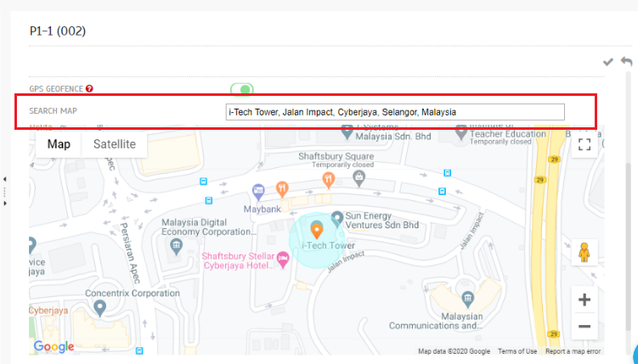Click the Street View pegman icon
This screenshot has height=364, width=638.
tap(584, 252)
